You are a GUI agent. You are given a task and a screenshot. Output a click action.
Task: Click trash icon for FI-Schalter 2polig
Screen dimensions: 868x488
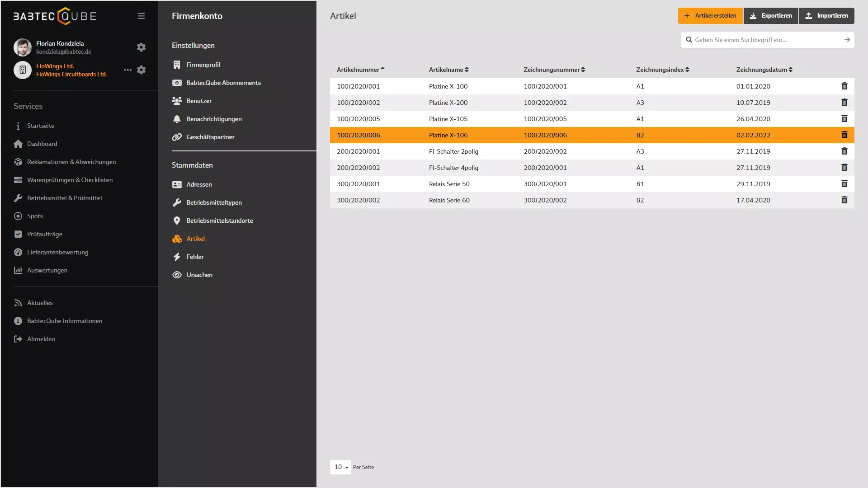coord(844,151)
